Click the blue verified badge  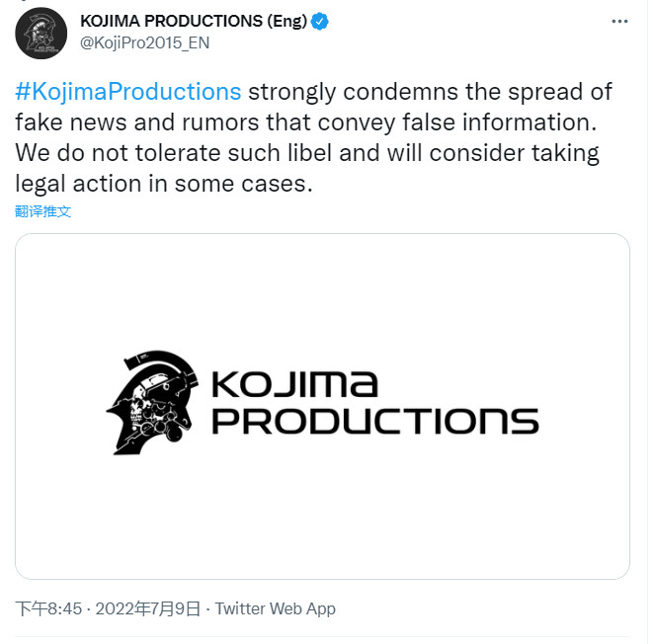tap(321, 22)
